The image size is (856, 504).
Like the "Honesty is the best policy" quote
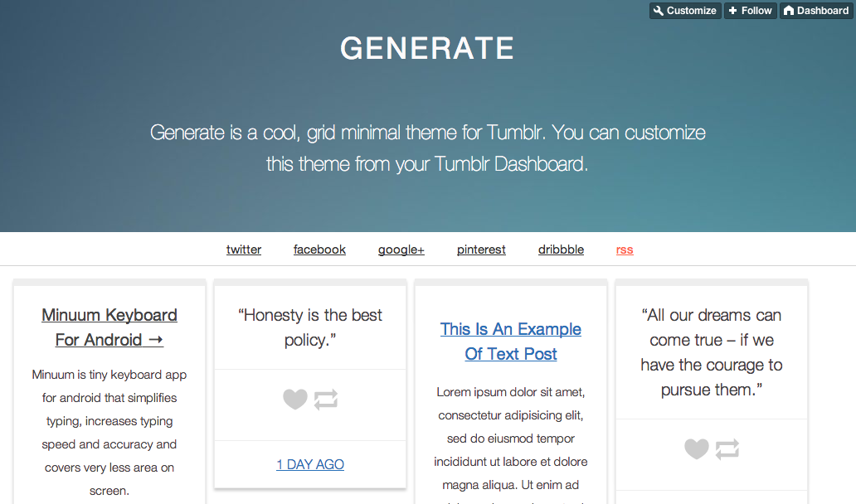295,399
